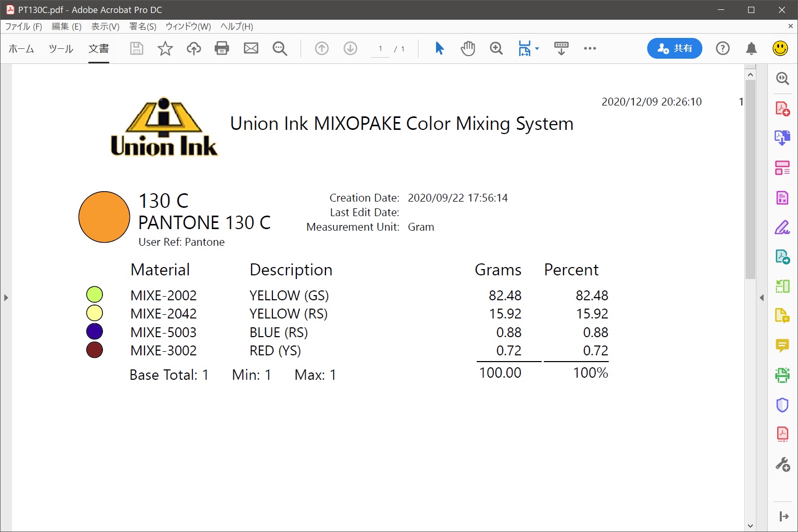
Task: Click the MIXE-3002 dark red swatch
Action: [x=95, y=350]
